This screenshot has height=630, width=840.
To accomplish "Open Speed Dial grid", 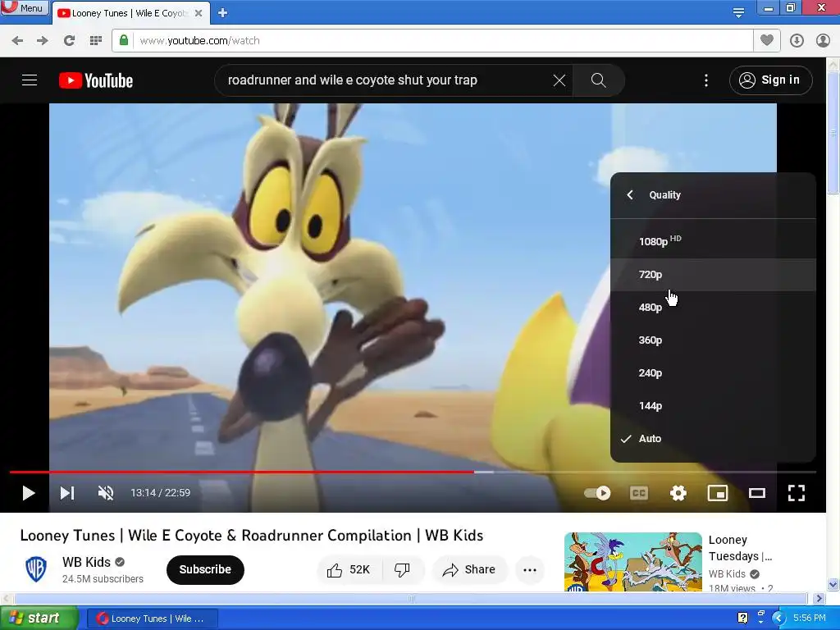I will click(x=96, y=41).
